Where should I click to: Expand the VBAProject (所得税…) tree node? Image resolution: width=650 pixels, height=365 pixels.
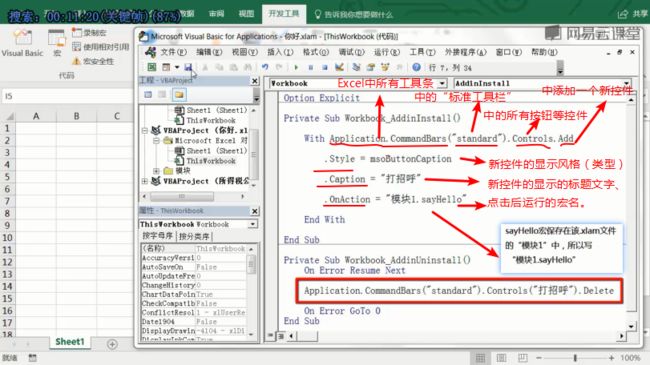[x=145, y=181]
